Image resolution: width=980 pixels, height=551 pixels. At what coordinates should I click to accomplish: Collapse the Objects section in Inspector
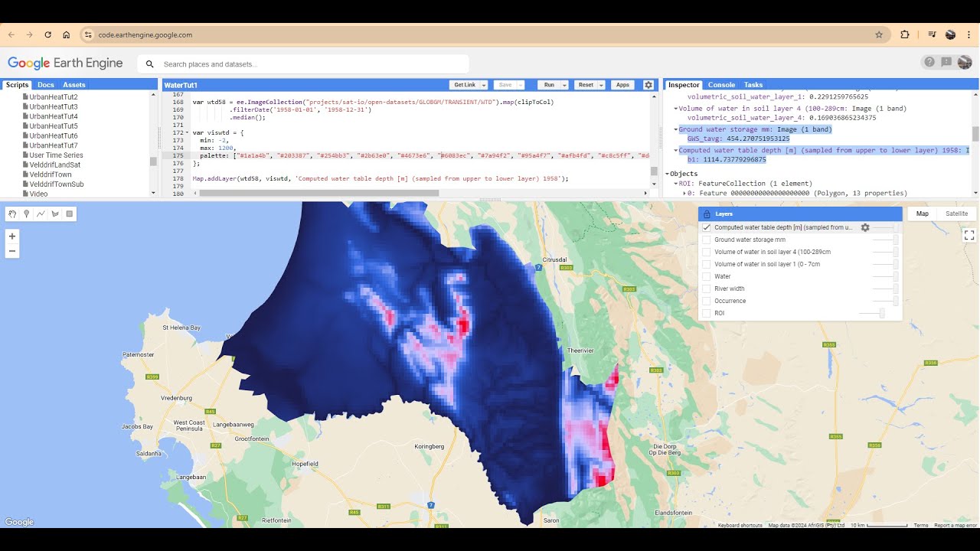(x=667, y=174)
